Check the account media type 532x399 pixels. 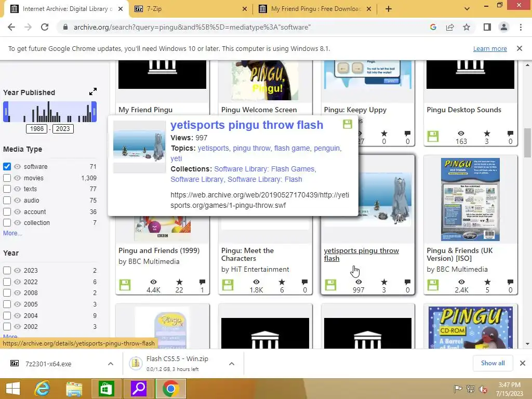tap(7, 211)
